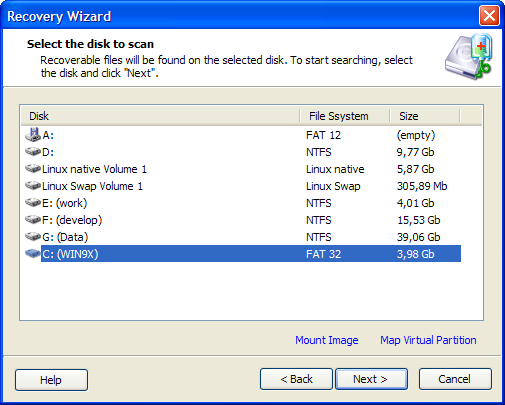Click the Linux native file system cell
The width and height of the screenshot is (505, 405).
tap(335, 169)
